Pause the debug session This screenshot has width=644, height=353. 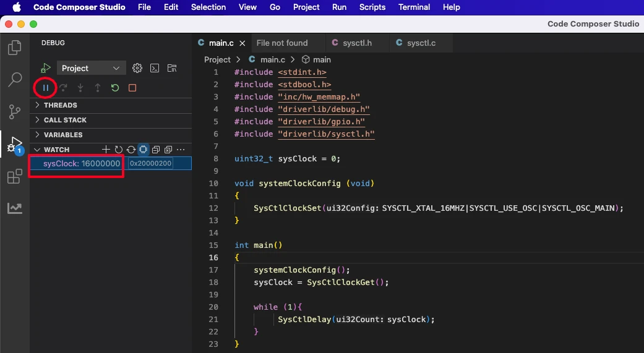(x=45, y=88)
